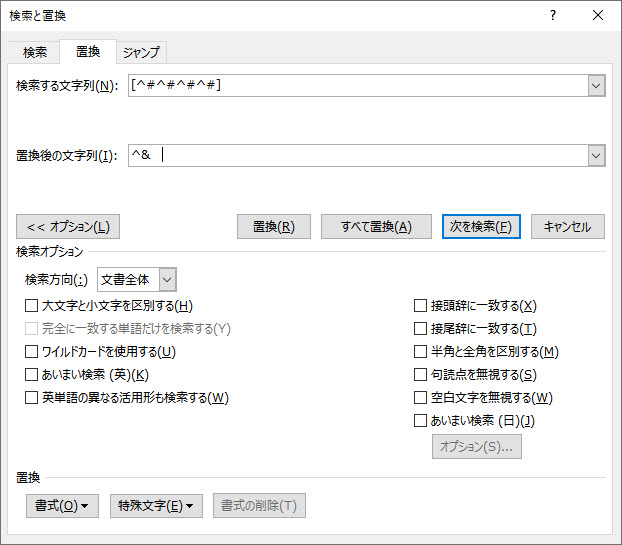
Task: Click the help question mark icon
Action: point(552,15)
